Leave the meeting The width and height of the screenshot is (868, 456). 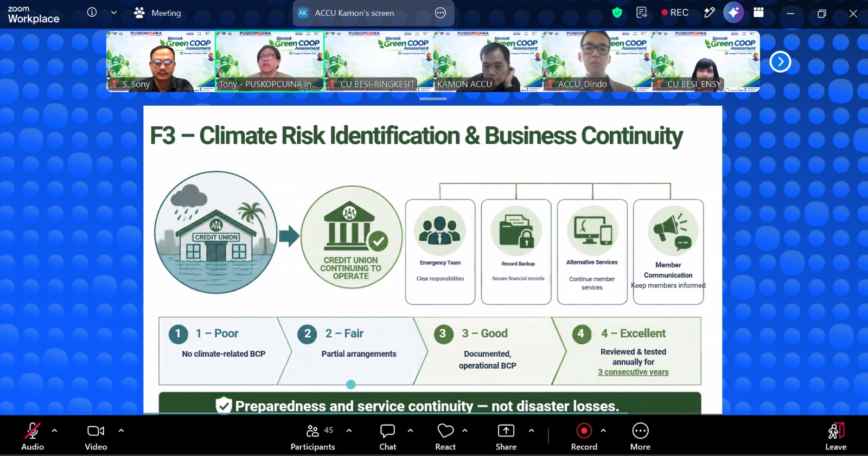835,436
